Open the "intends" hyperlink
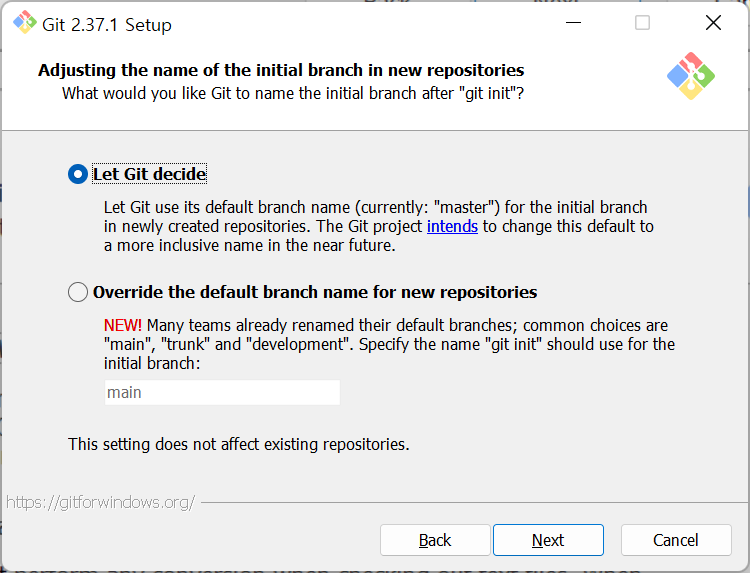 click(x=452, y=226)
